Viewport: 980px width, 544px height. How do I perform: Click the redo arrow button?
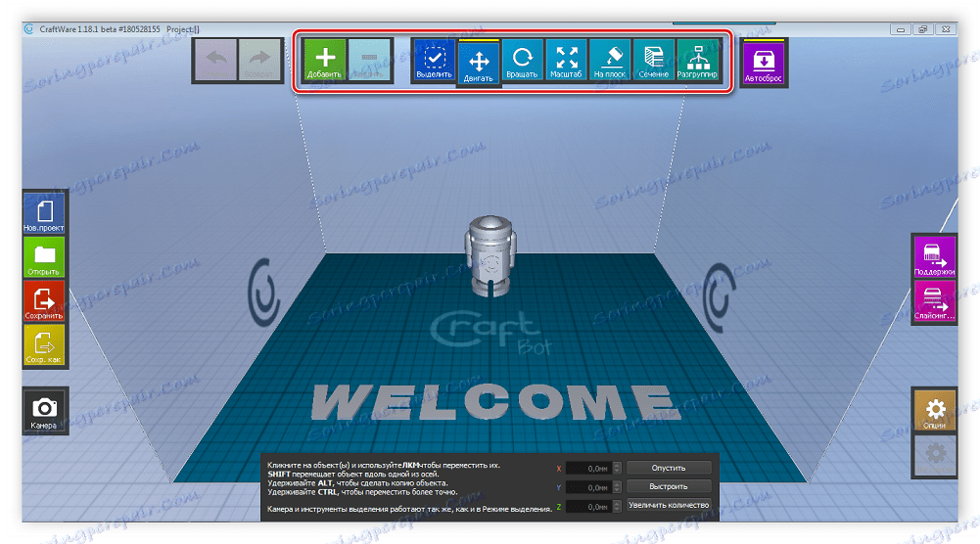pyautogui.click(x=260, y=60)
